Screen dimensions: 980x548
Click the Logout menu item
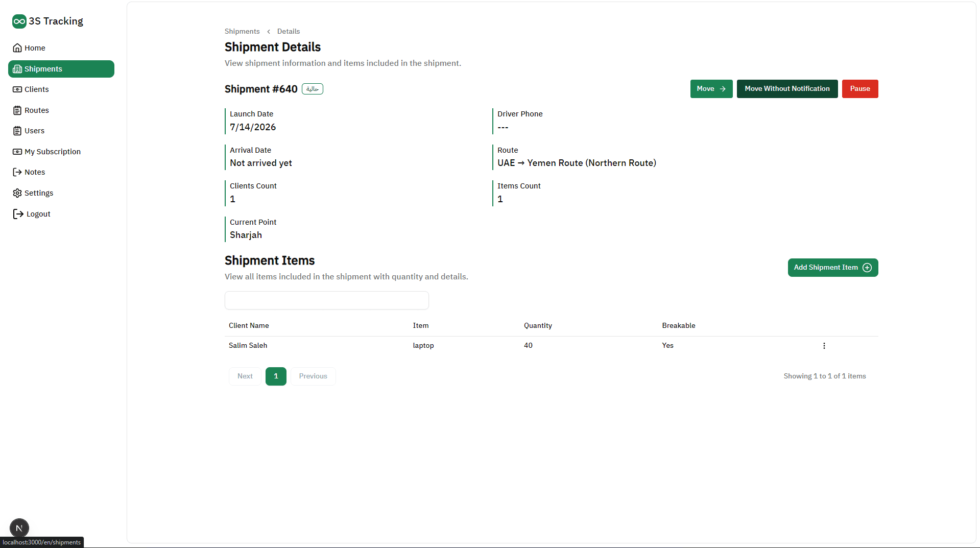click(x=61, y=214)
